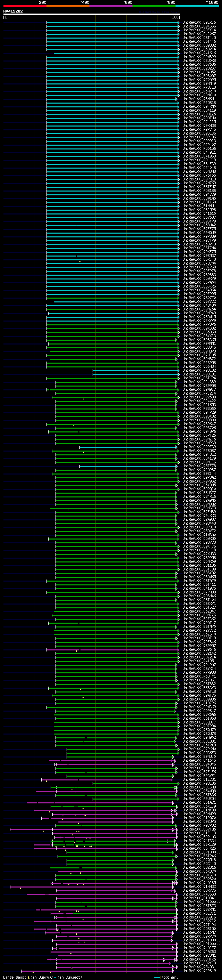Select the UniRef100_Q9FY14 label
222x980 pixels.
click(x=199, y=30)
